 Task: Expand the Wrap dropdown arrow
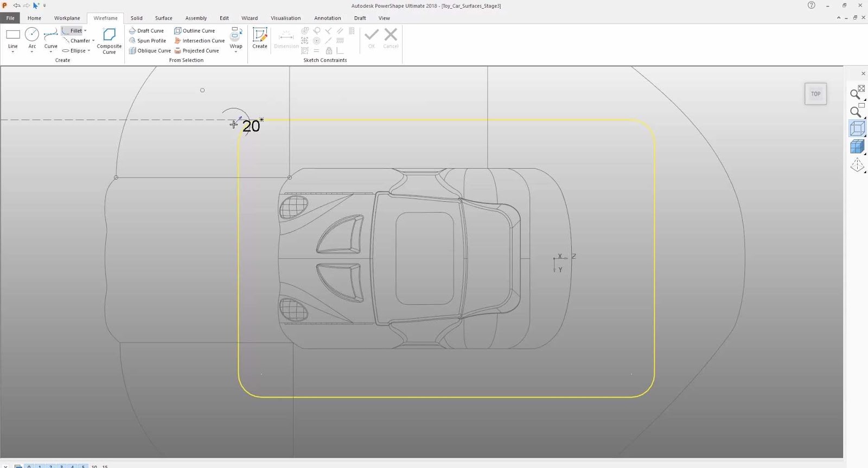(236, 52)
